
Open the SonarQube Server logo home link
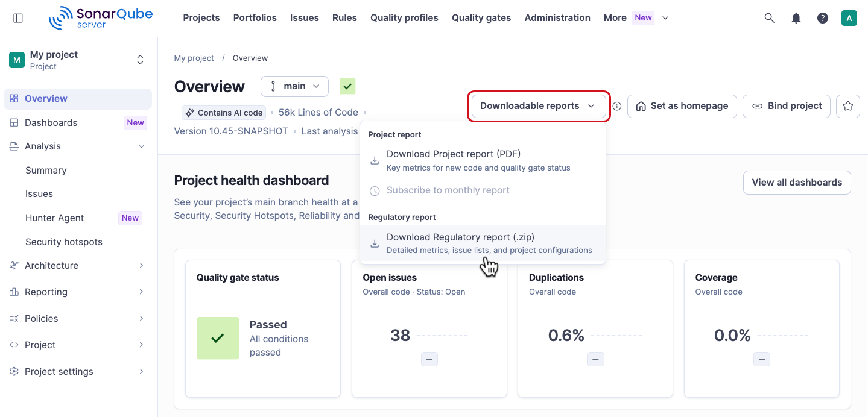pos(101,18)
